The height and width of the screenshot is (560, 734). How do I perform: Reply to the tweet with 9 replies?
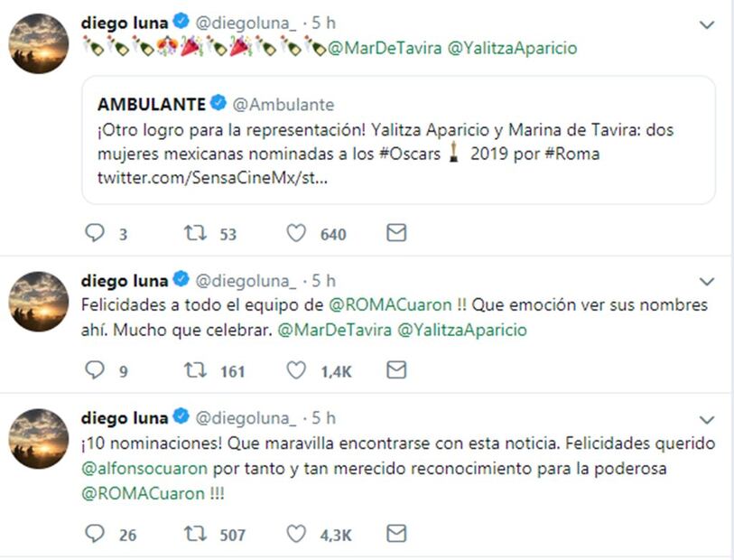coord(95,370)
